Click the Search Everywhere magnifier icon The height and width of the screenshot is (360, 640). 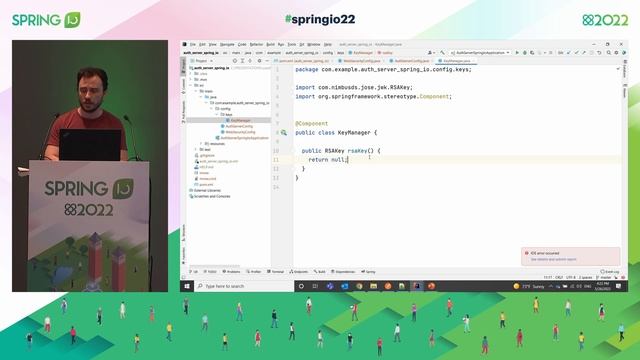tap(609, 53)
